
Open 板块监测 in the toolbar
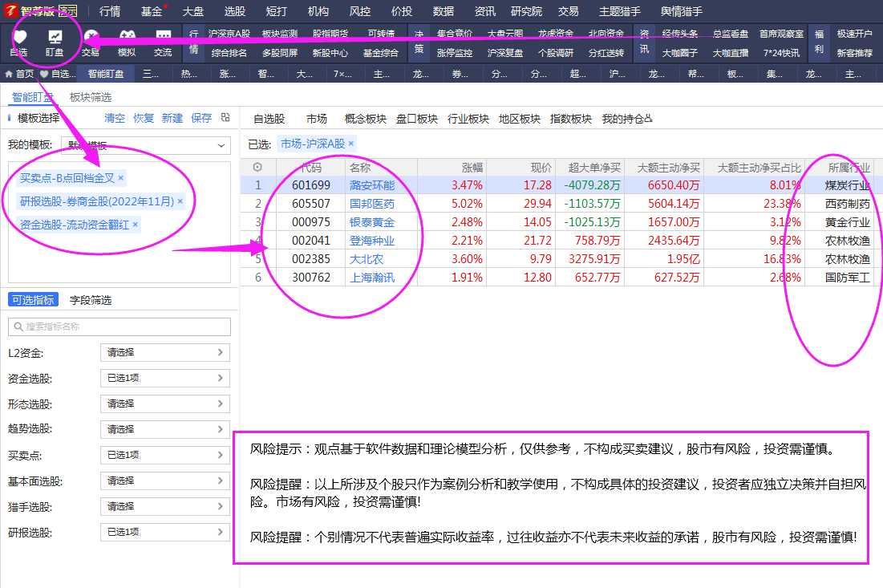pos(280,34)
